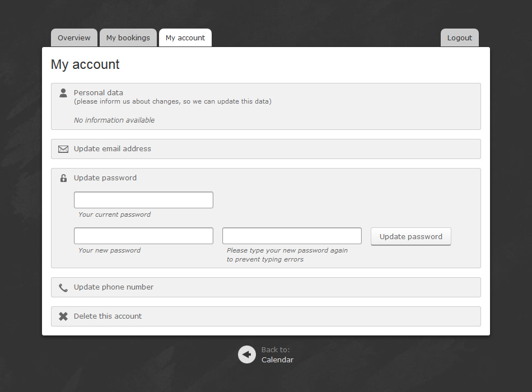Screen dimensions: 532x392
Task: Click the round back arrow icon
Action: [246, 354]
